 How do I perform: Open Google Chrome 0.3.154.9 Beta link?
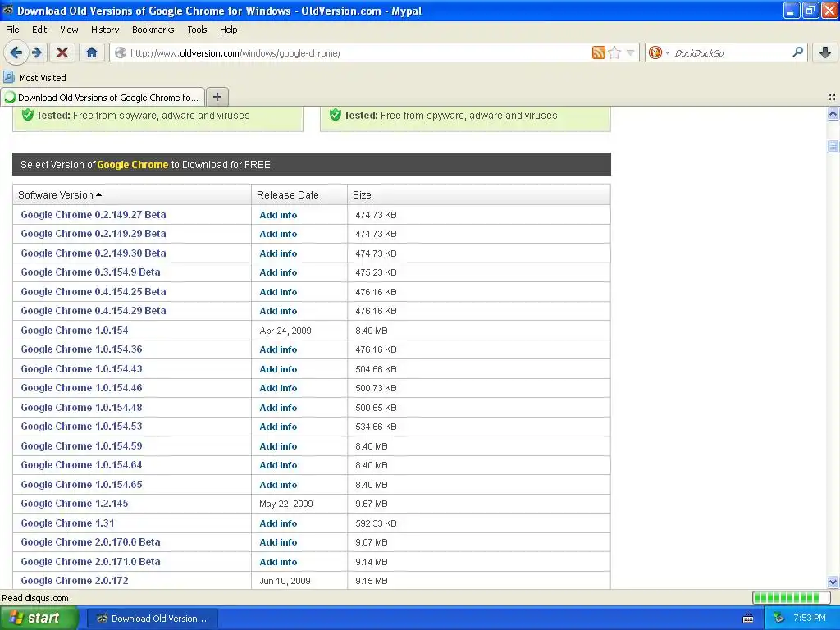[x=90, y=272]
